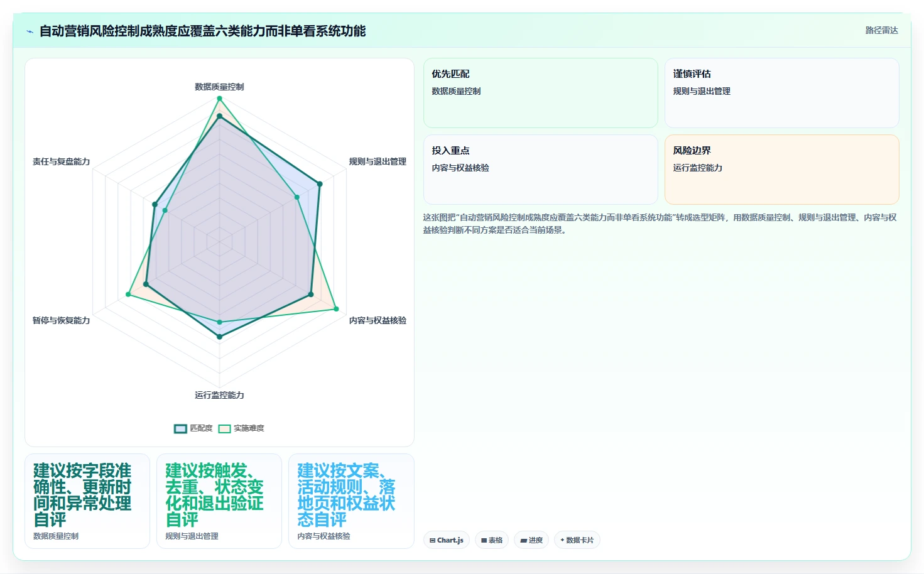Click the 数据卡片 tag icon
This screenshot has width=924, height=574.
(562, 540)
